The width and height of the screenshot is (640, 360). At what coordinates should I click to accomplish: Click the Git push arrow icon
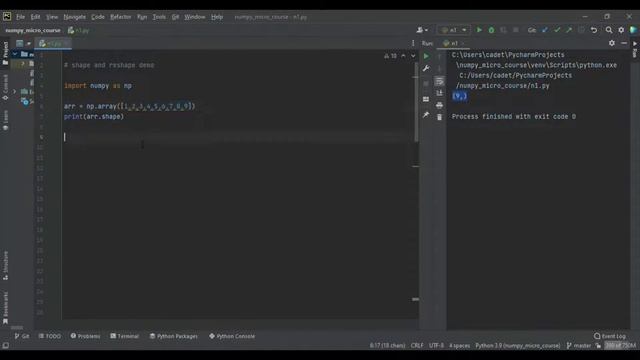(569, 30)
